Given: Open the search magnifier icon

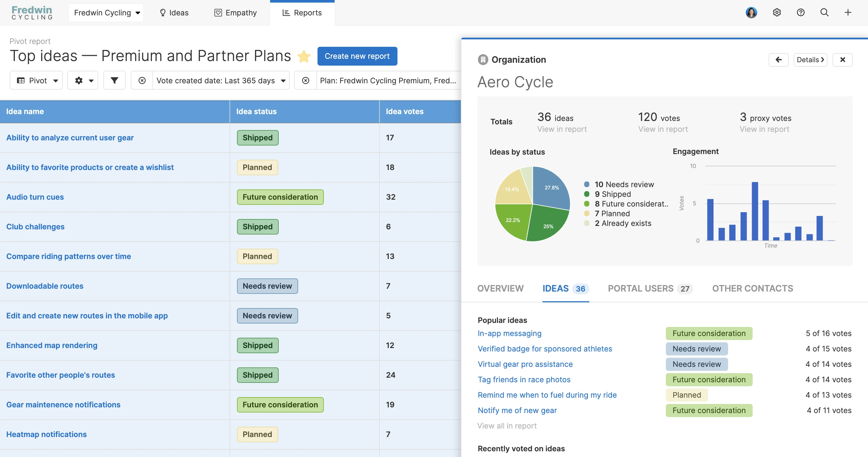Looking at the screenshot, I should 824,13.
